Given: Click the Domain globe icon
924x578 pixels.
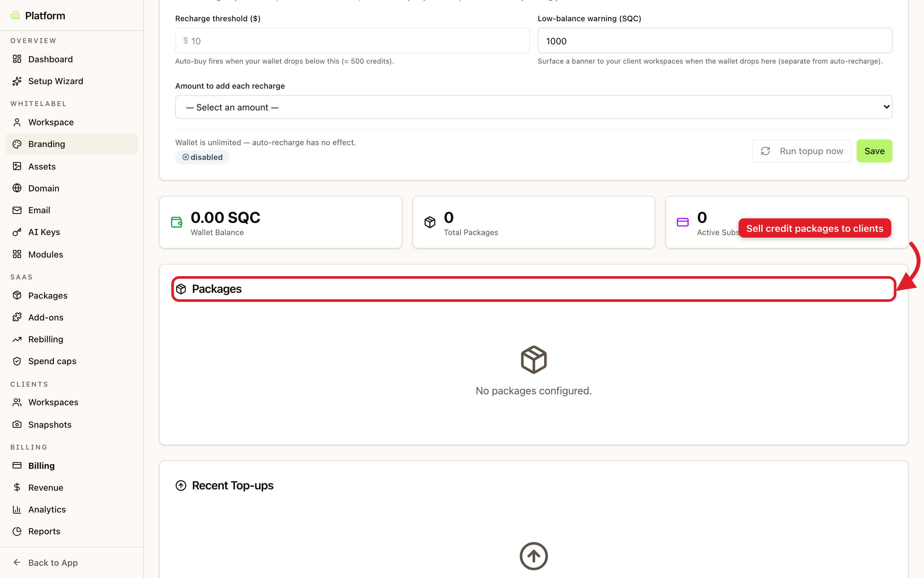Looking at the screenshot, I should 17,188.
